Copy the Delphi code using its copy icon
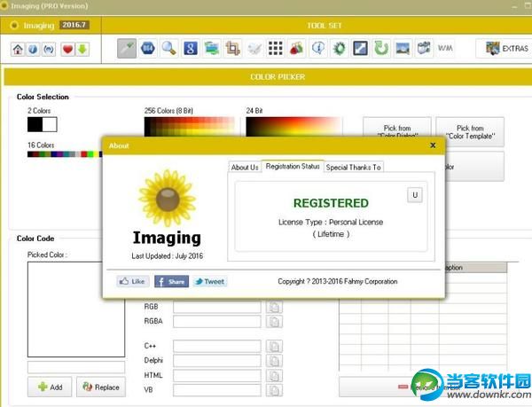 [274, 361]
